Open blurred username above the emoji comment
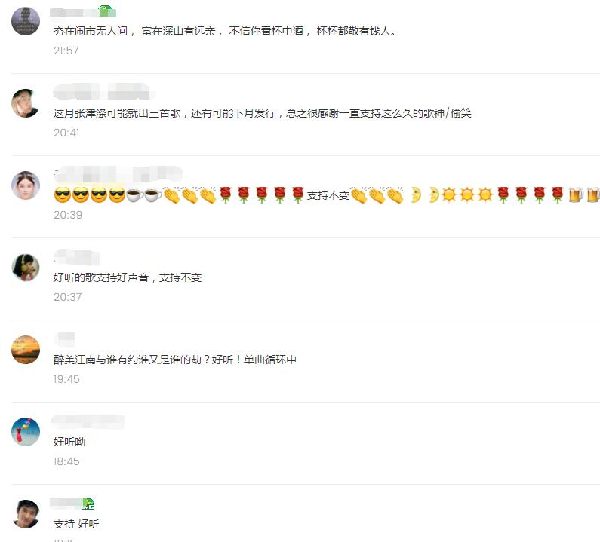 point(118,175)
